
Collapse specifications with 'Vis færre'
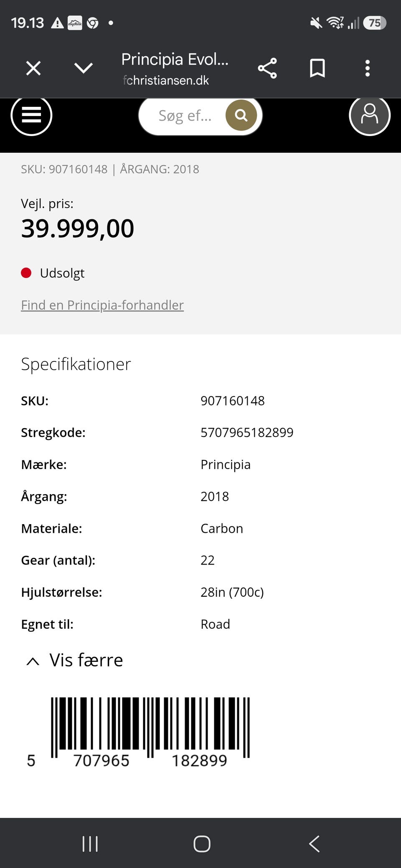75,660
